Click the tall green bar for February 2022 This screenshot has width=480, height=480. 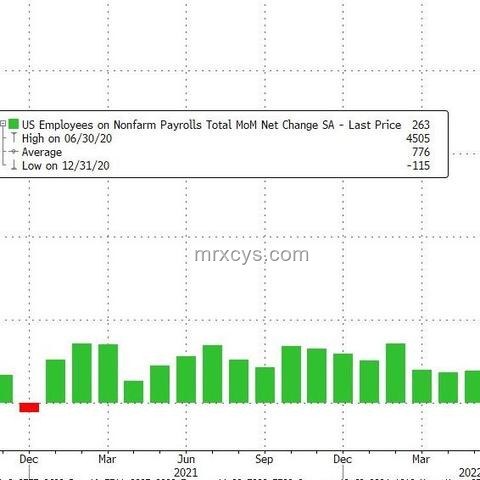click(x=396, y=373)
